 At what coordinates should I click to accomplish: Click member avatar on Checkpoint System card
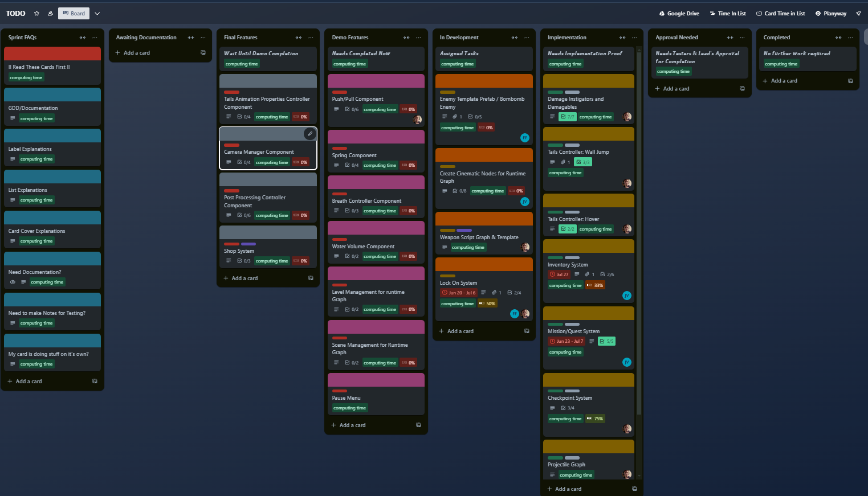(x=627, y=429)
